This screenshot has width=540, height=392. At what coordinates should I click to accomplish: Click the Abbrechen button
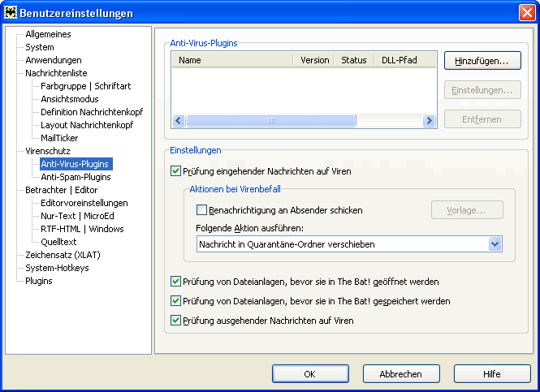click(x=401, y=374)
